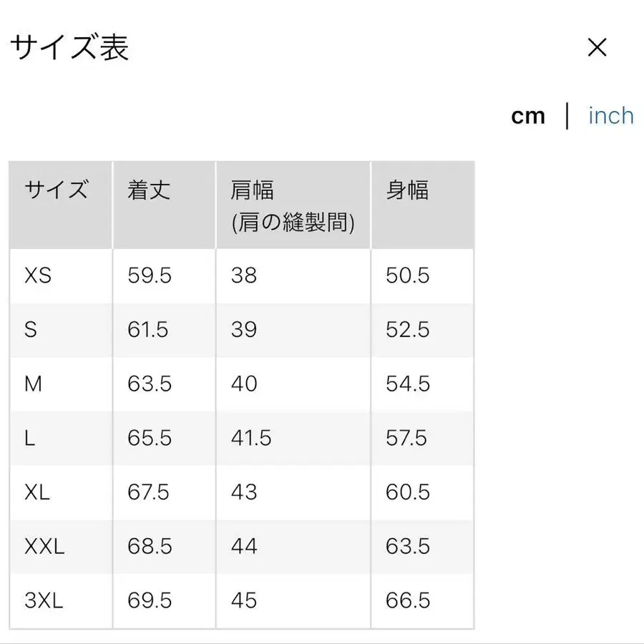Select cm as the measurement unit
The height and width of the screenshot is (644, 644).
pos(529,115)
